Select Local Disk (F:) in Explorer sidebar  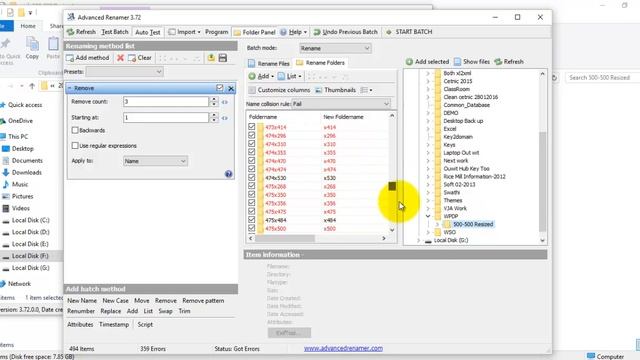pos(31,256)
